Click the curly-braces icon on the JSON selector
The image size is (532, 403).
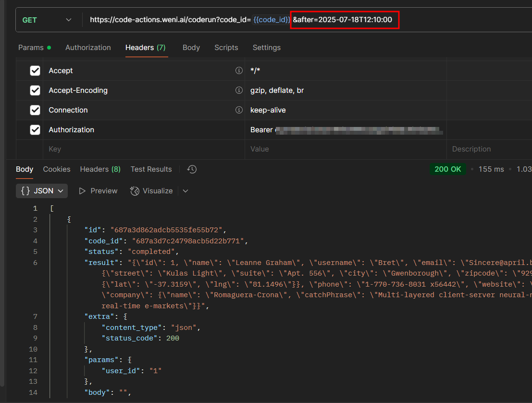26,191
